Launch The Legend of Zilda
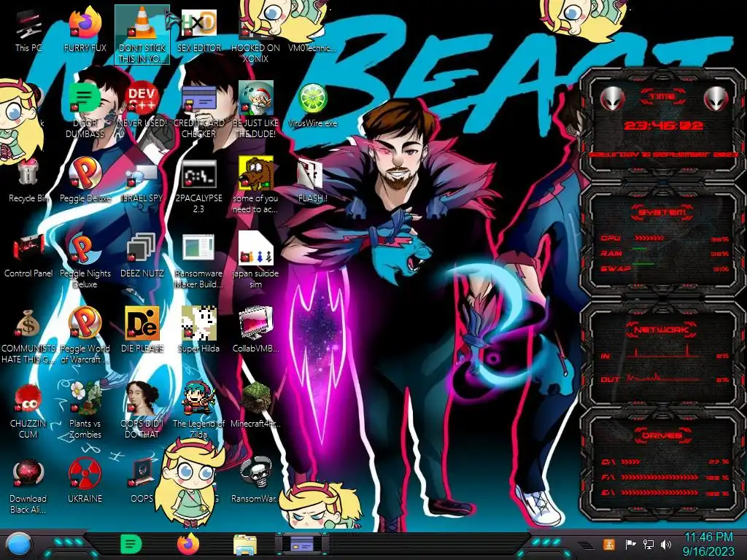The image size is (747, 560). point(199,411)
